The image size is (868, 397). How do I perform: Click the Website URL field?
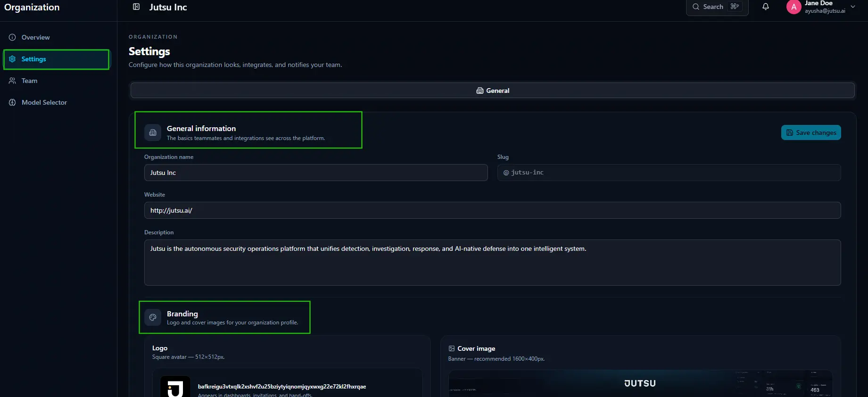tap(492, 210)
